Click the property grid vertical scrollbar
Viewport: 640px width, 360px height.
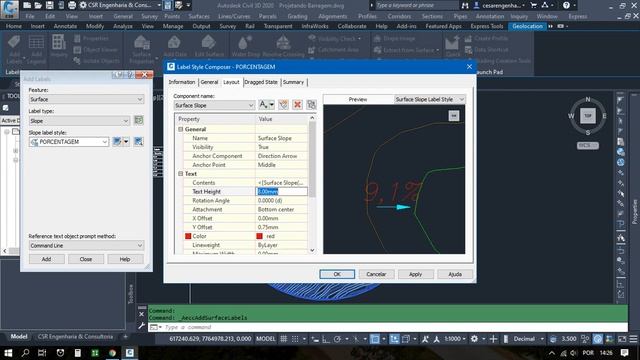click(x=312, y=184)
